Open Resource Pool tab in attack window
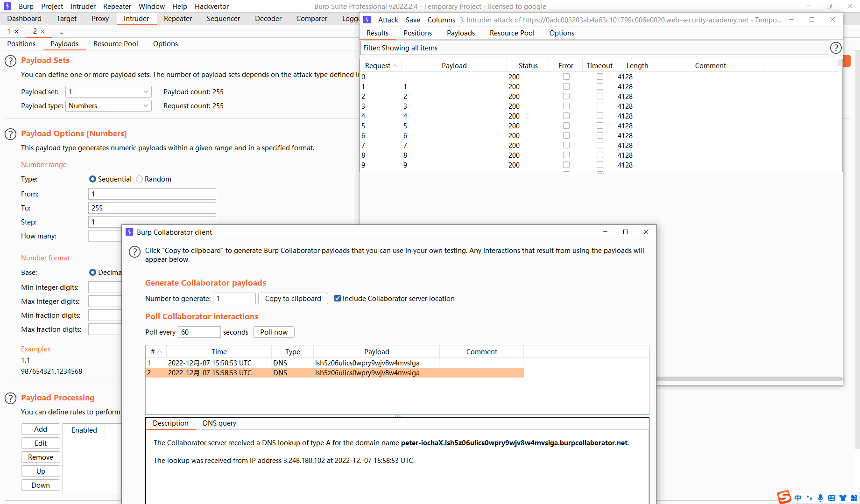This screenshot has width=860, height=504. [x=512, y=33]
